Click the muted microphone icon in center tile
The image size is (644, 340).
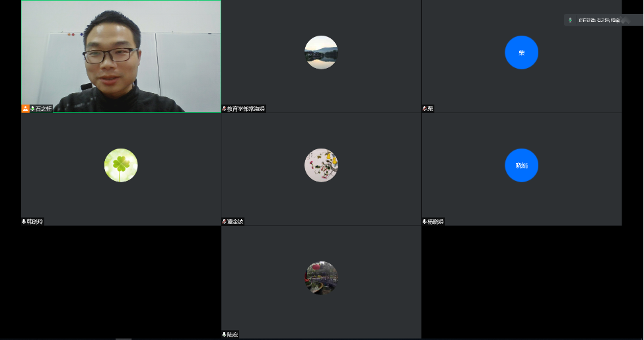(x=225, y=222)
